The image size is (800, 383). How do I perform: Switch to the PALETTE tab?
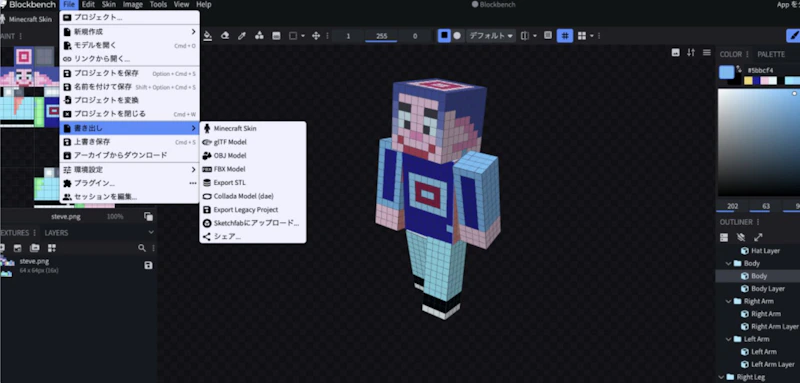[771, 54]
